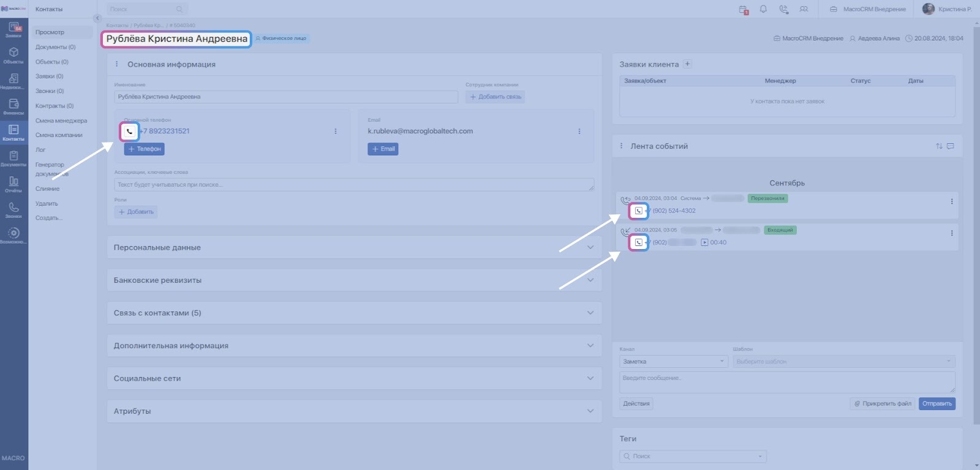Collapse the left submenu with arrow button
980x470 pixels.
pos(97,18)
